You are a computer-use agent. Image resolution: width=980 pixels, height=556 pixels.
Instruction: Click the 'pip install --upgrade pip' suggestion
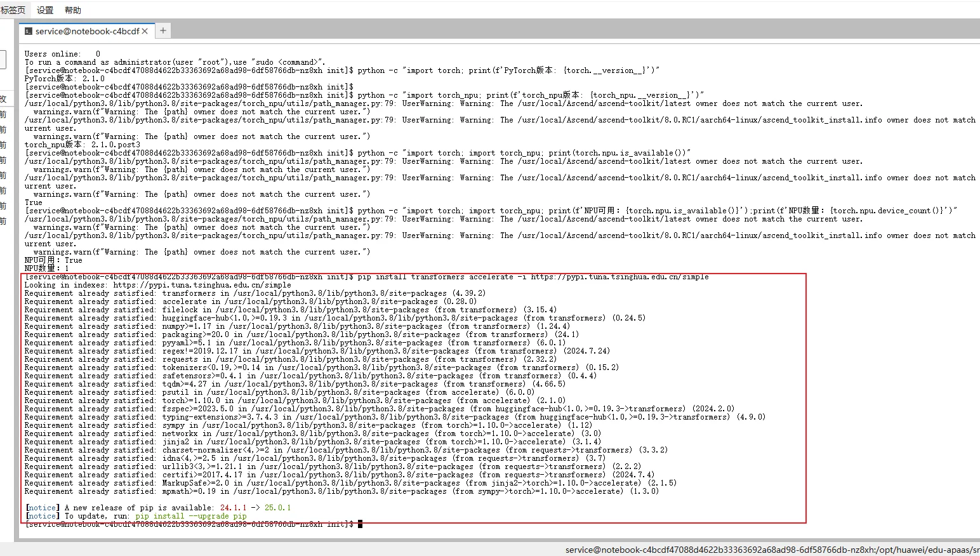coord(191,516)
